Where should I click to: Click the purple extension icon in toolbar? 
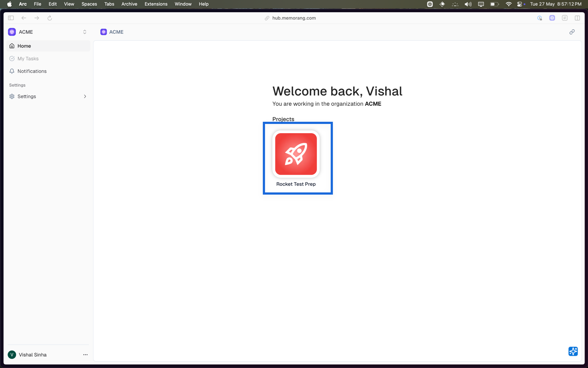point(552,18)
